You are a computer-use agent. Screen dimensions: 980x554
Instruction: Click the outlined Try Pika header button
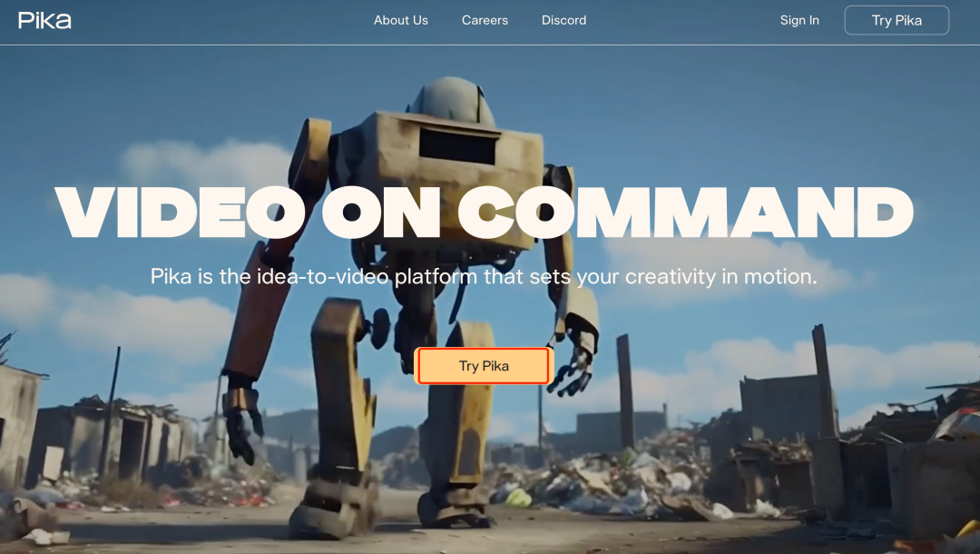(897, 20)
